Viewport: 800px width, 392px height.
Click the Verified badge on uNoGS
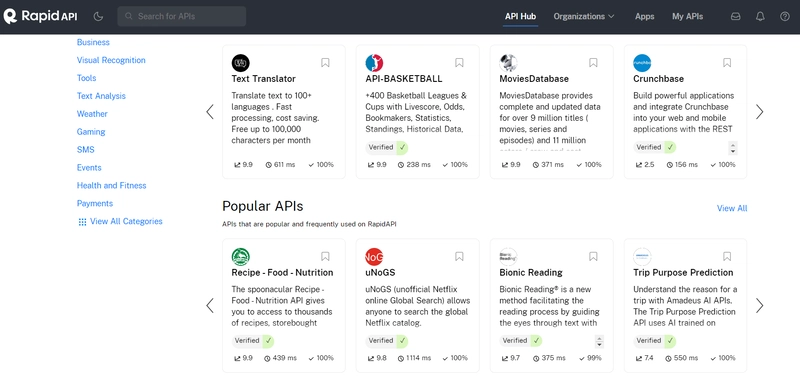click(387, 341)
